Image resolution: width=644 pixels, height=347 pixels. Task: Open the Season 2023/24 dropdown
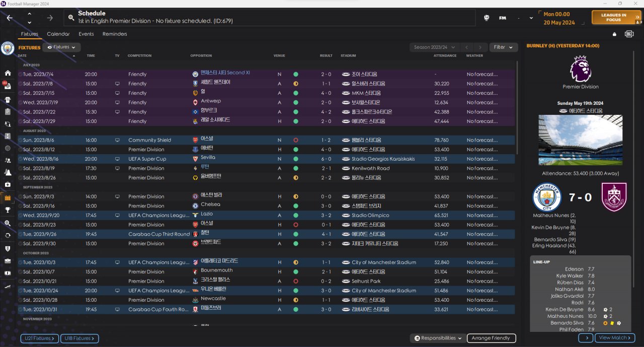click(x=435, y=47)
